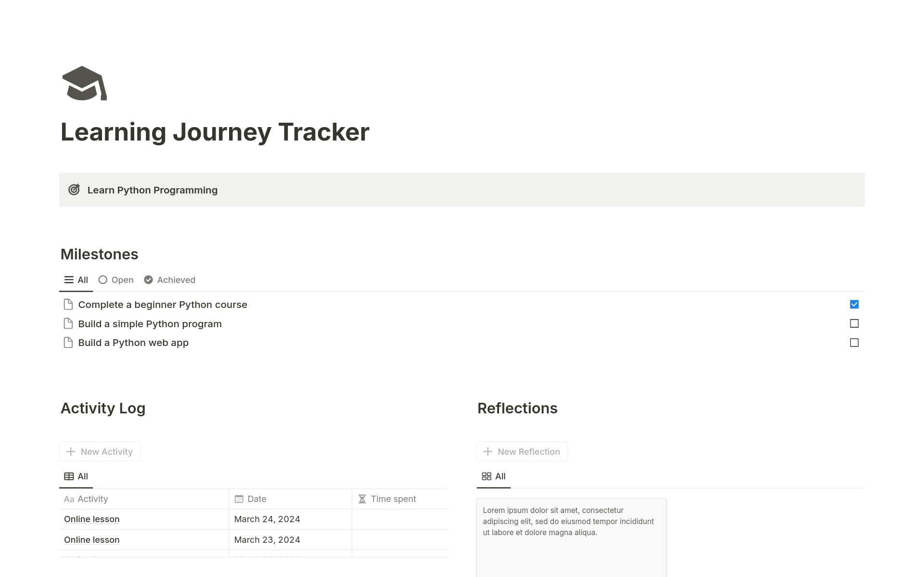The width and height of the screenshot is (924, 577).
Task: Select the All tab in Activity Log
Action: tap(76, 476)
